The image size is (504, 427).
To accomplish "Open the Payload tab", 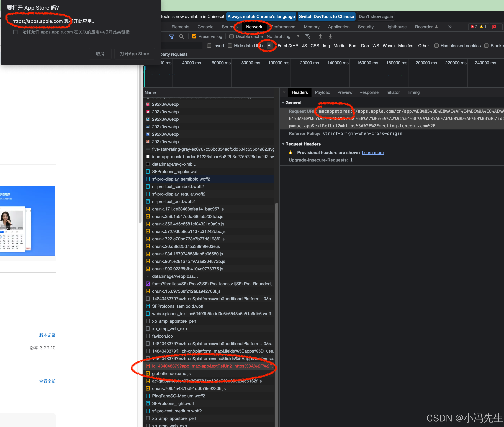I will (x=322, y=92).
